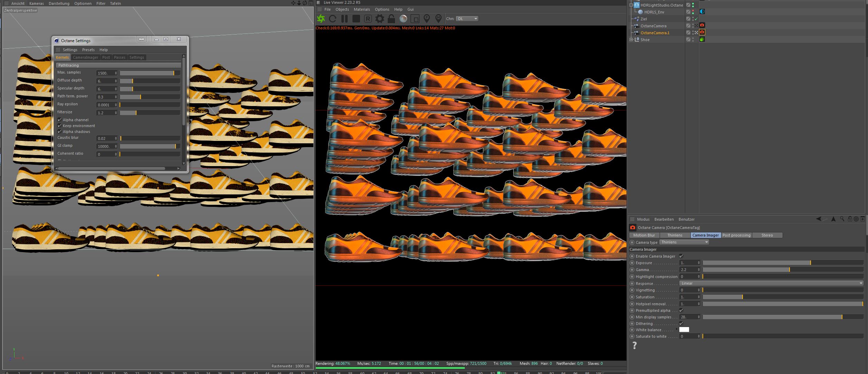Expand the Shoe object in the hierarchy

[631, 39]
